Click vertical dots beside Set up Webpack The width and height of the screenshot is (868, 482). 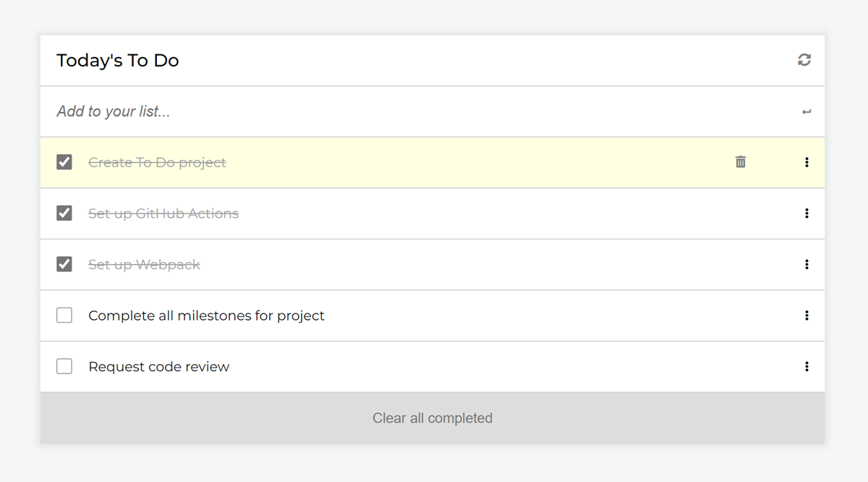coord(807,264)
